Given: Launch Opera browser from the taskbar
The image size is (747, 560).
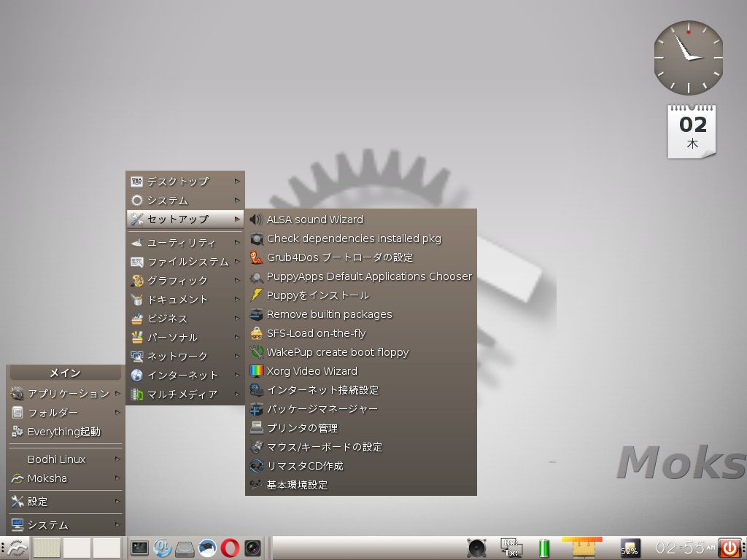Looking at the screenshot, I should (x=230, y=547).
